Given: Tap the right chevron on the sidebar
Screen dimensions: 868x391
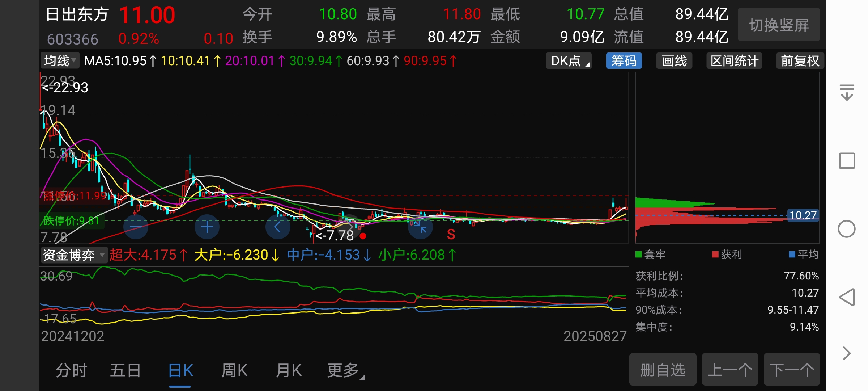Looking at the screenshot, I should click(x=847, y=353).
